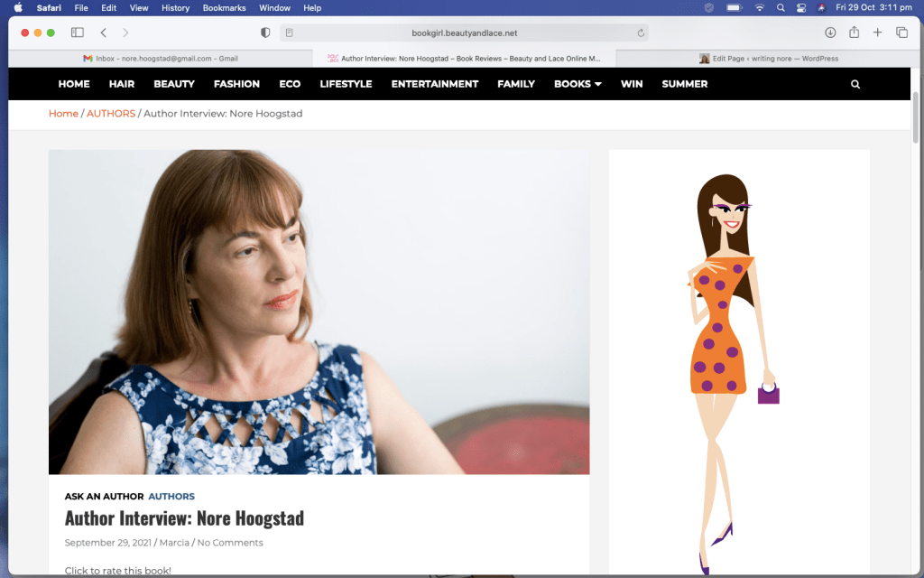Open the Safari downloads icon
The height and width of the screenshot is (578, 924).
[x=830, y=33]
